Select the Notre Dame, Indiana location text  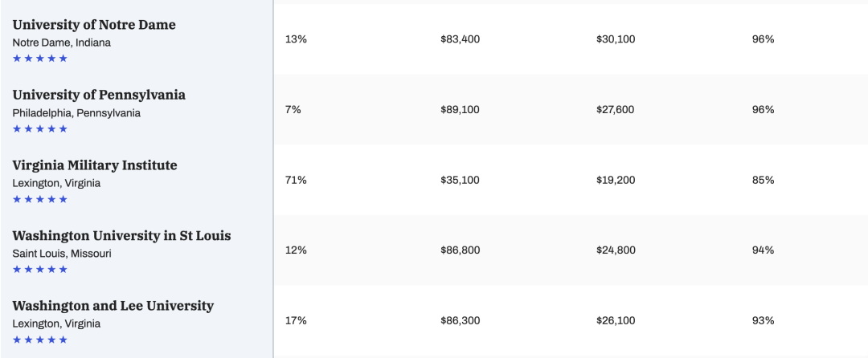click(x=61, y=43)
